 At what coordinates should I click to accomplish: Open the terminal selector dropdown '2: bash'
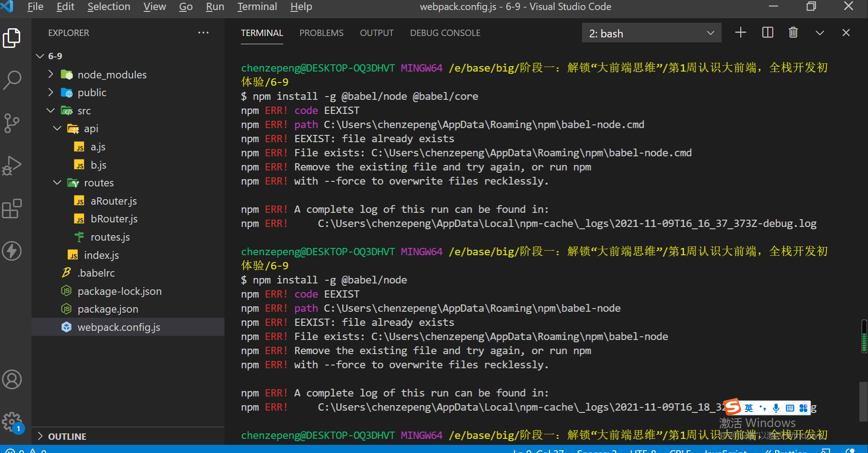651,33
